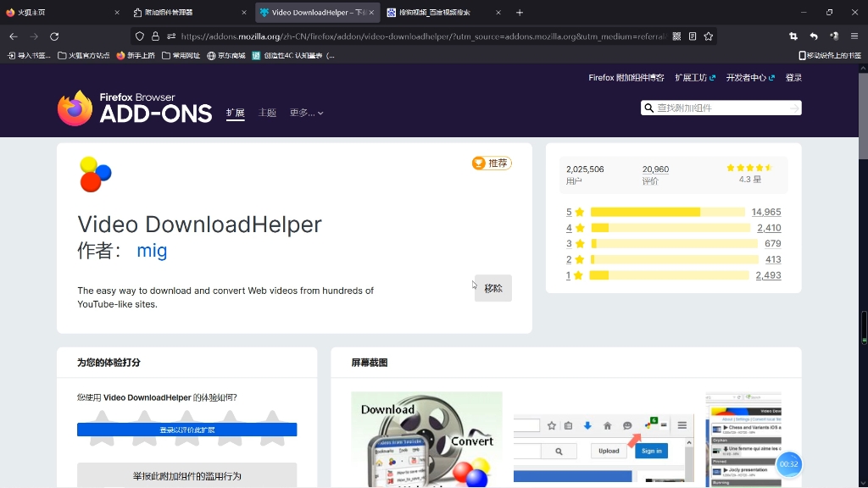This screenshot has width=868, height=488.
Task: Select the 扩展 navigation menu item
Action: [x=235, y=112]
